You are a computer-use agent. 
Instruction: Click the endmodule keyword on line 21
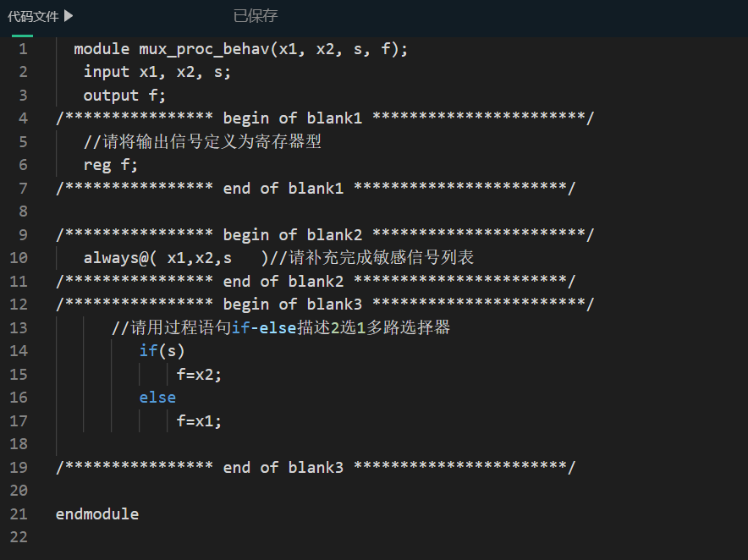coord(96,513)
